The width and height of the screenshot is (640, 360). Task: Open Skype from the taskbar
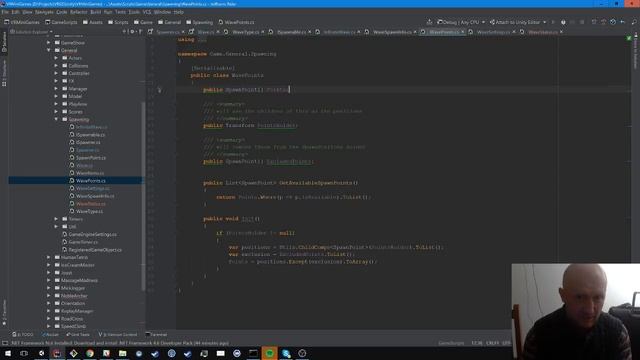286,353
